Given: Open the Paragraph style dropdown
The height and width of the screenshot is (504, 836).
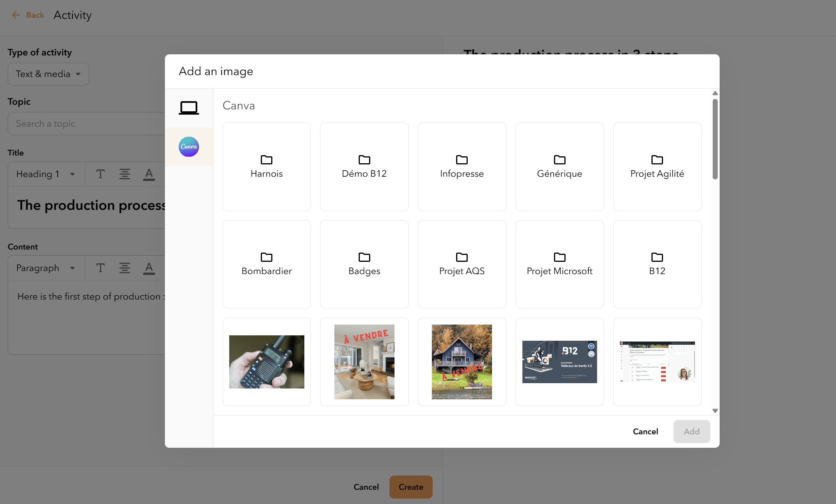Looking at the screenshot, I should click(x=46, y=268).
